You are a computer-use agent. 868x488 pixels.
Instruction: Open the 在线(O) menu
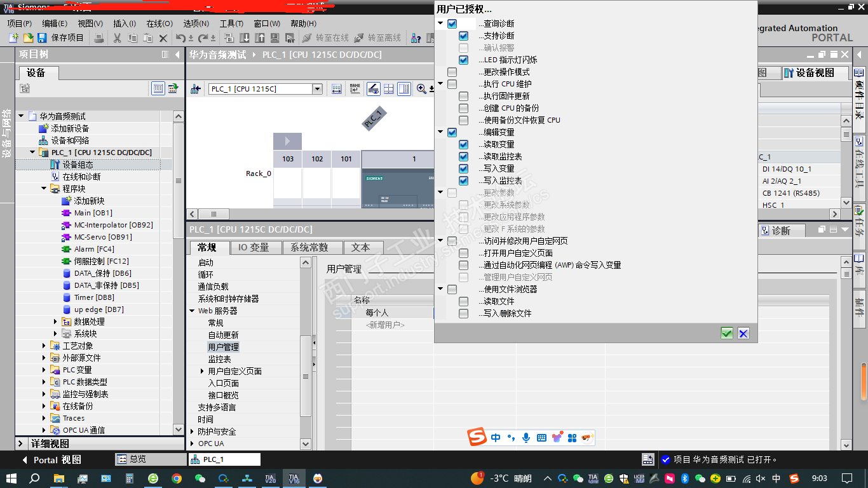click(159, 24)
